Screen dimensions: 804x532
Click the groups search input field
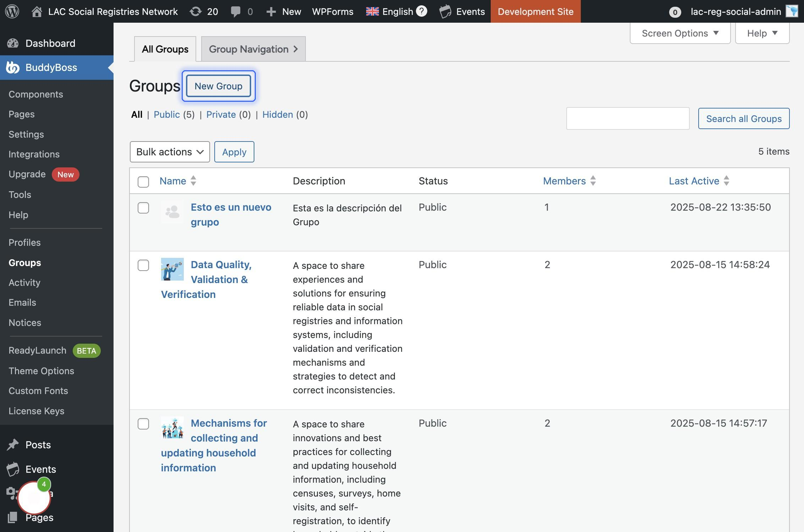coord(627,118)
